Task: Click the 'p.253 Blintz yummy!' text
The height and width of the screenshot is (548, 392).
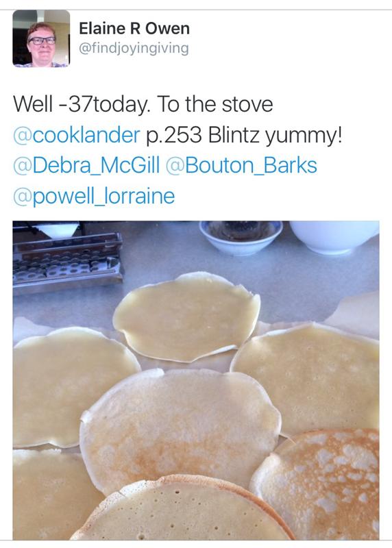Action: click(x=243, y=135)
